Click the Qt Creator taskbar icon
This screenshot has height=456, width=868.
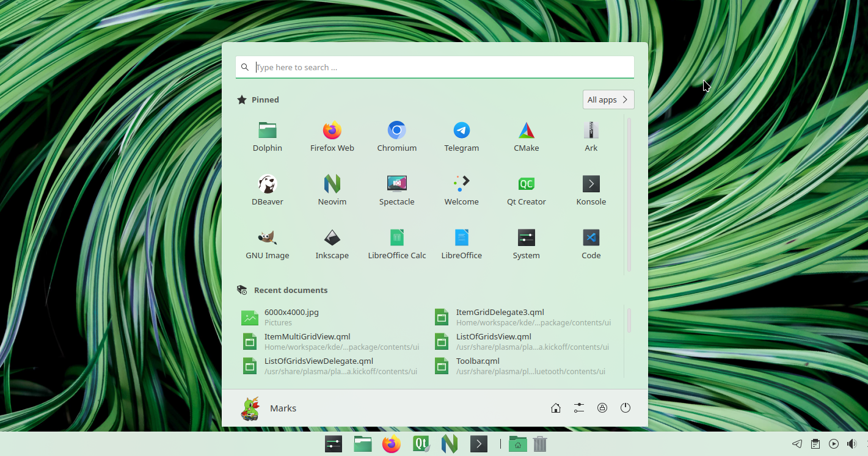421,444
